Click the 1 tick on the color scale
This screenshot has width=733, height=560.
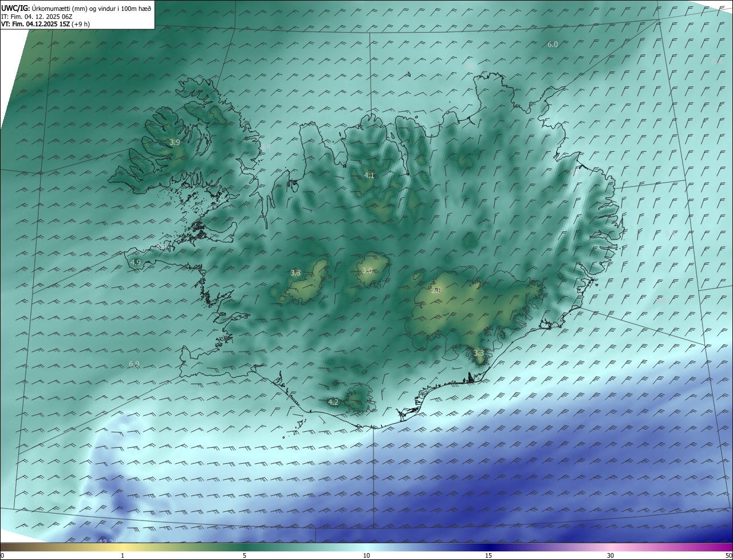coord(123,555)
